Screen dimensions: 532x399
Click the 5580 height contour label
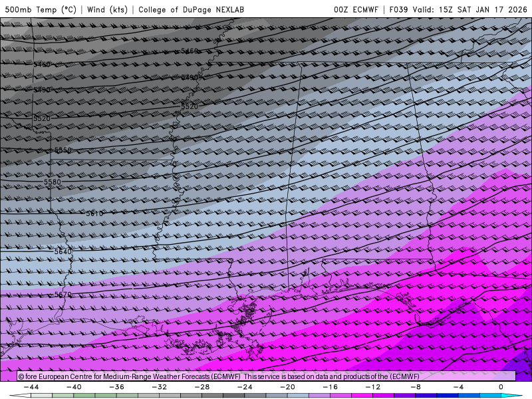[x=53, y=182]
